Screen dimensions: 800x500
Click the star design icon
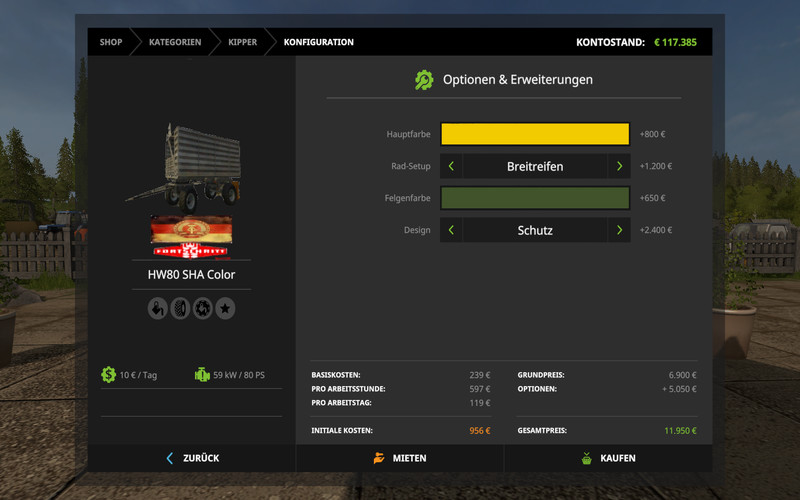click(x=226, y=309)
